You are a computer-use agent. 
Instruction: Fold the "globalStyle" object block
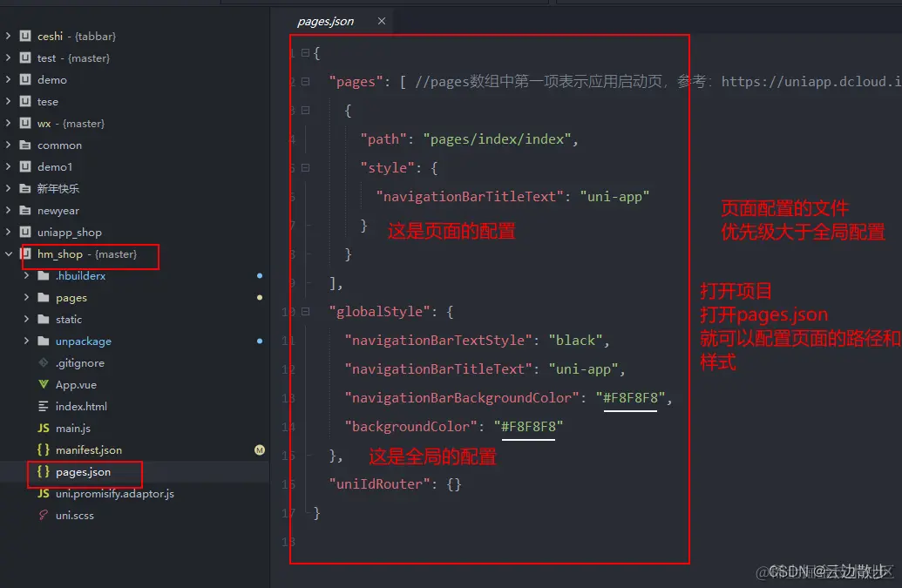pos(306,312)
